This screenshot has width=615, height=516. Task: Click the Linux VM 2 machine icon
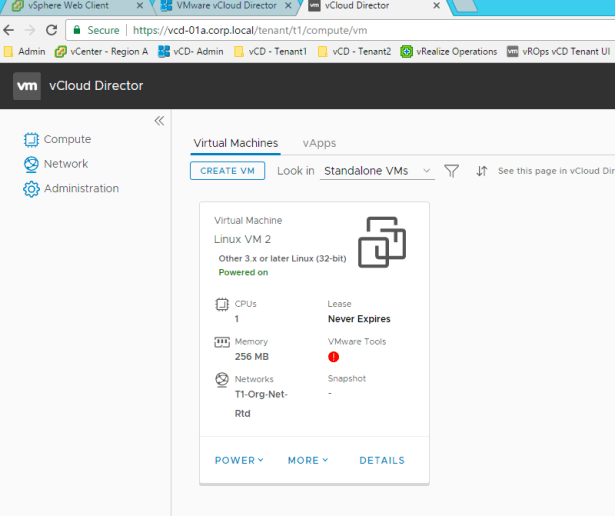381,241
